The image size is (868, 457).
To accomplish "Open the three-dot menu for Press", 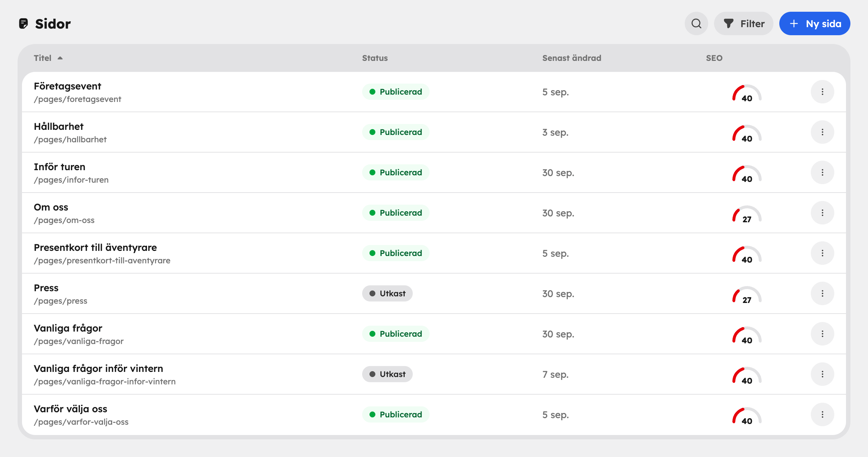I will pos(823,293).
